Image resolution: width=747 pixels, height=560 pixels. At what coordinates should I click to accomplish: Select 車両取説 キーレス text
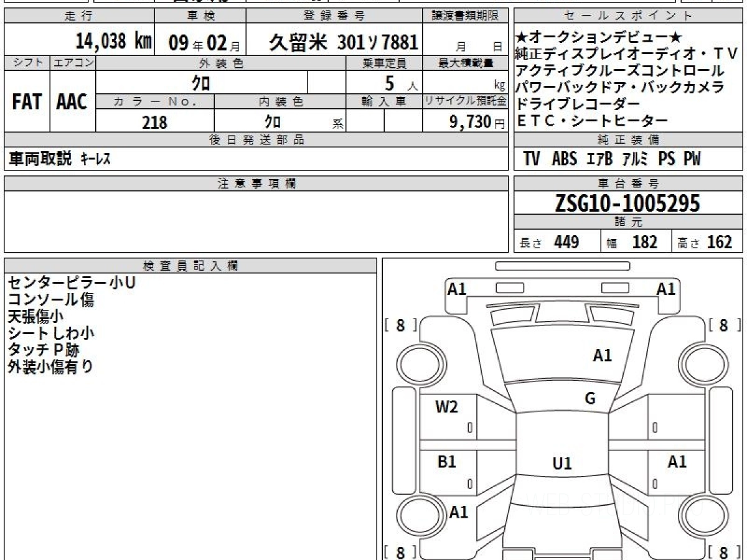click(x=60, y=159)
